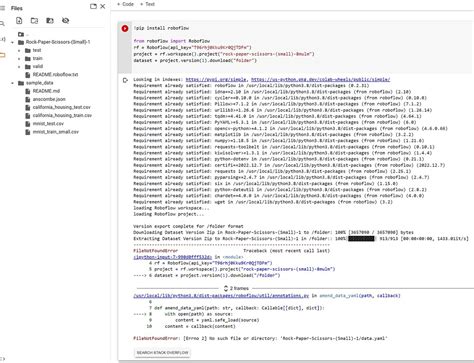Collapse the Rock-Paper-Scissors-(Small)-1 folder arrow
The width and height of the screenshot is (474, 363).
point(13,42)
